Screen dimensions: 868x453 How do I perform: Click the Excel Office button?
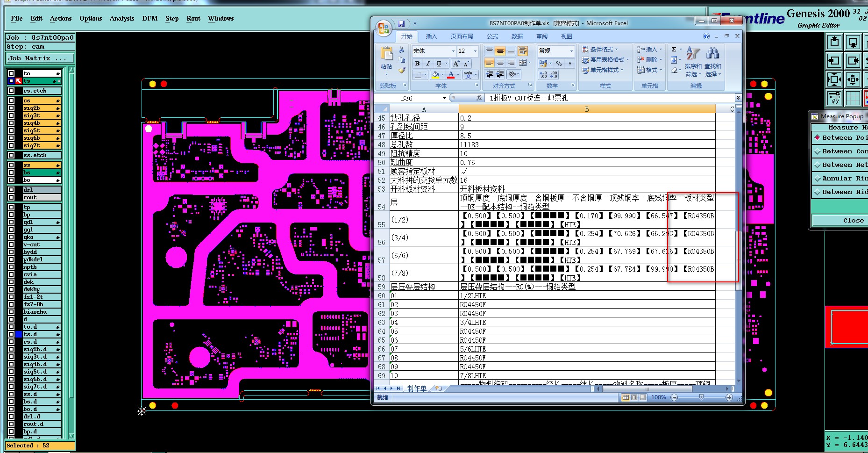(384, 29)
